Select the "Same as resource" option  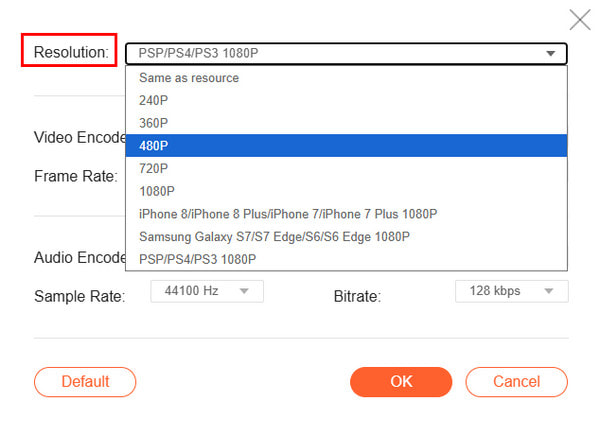point(189,78)
